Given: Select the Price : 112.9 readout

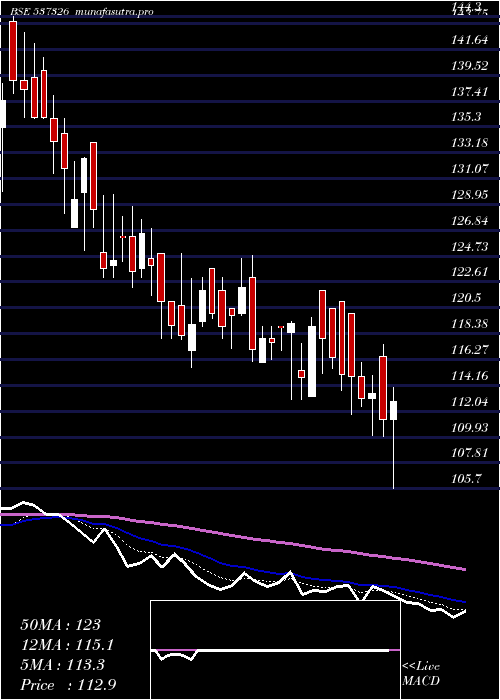Looking at the screenshot, I should (68, 685).
